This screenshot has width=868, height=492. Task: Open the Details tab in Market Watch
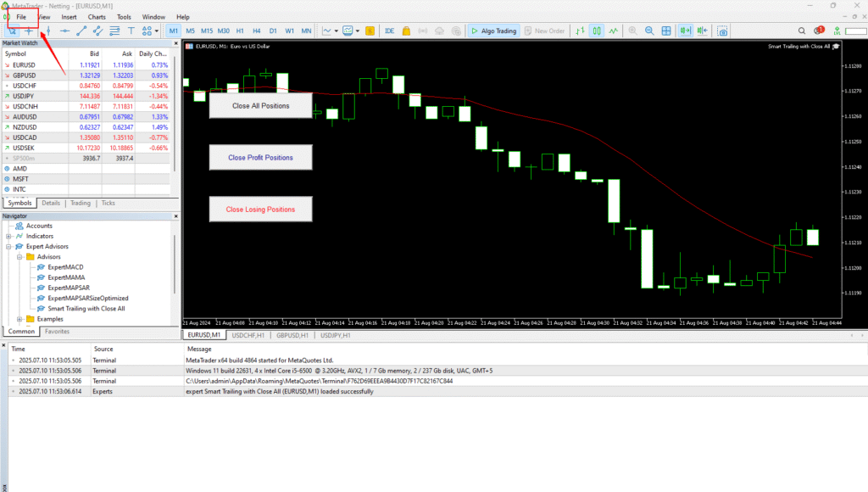51,204
